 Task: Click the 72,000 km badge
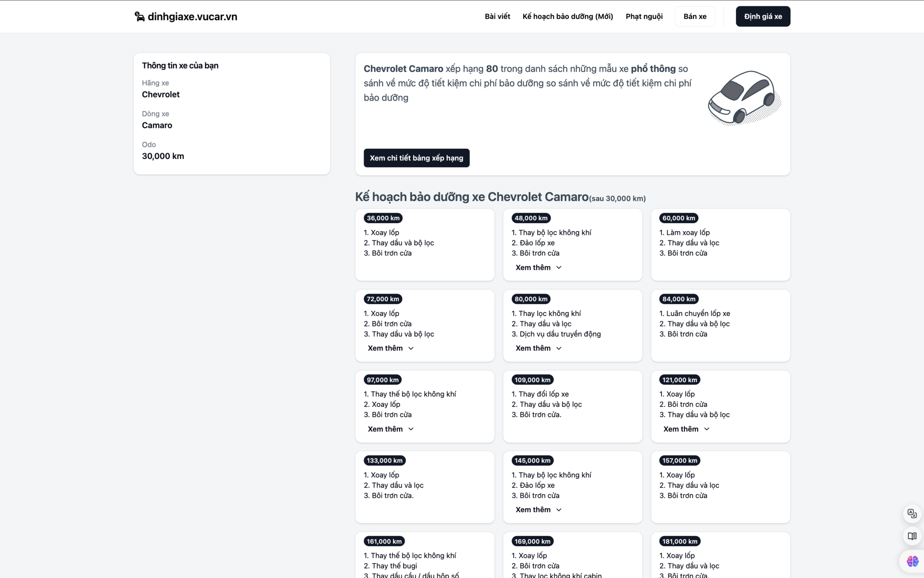coord(383,299)
